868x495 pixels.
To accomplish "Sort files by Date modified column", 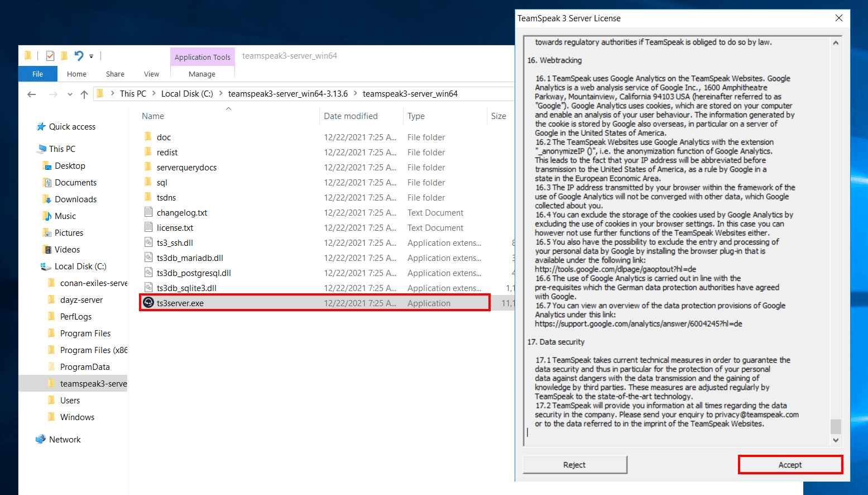I will click(351, 116).
